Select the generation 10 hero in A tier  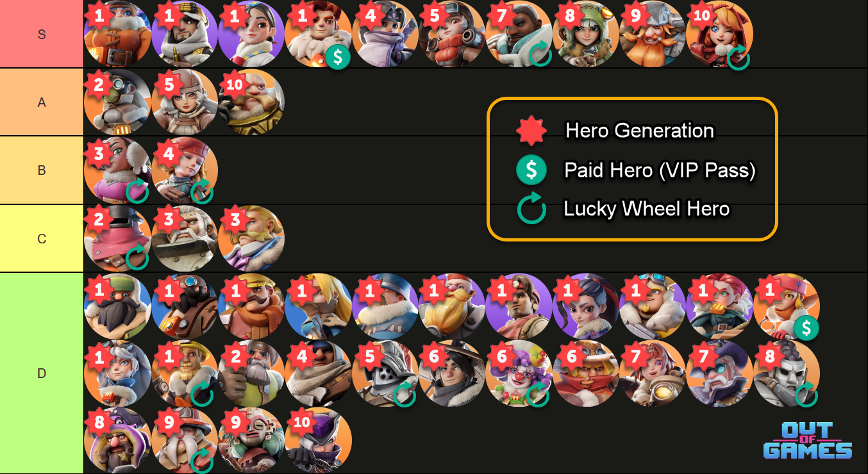coord(251,102)
